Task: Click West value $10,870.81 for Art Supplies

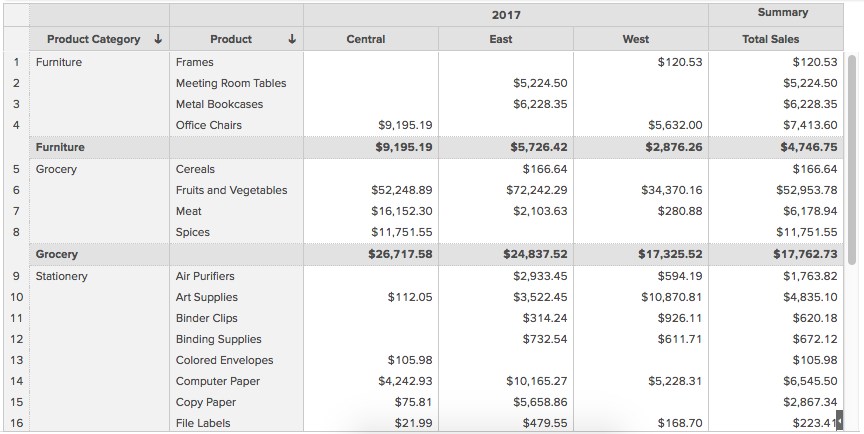Action: 671,297
